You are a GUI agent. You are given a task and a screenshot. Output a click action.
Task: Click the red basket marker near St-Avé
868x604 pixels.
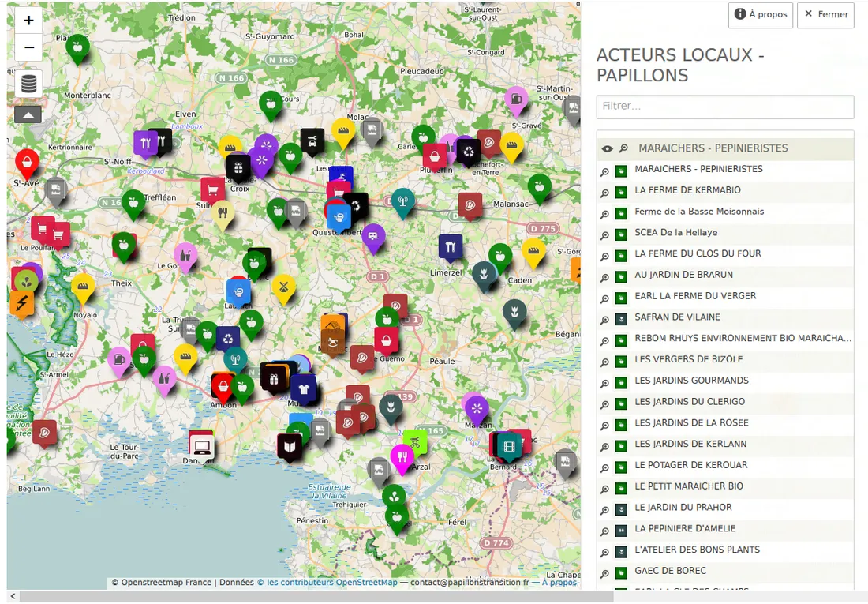(27, 162)
